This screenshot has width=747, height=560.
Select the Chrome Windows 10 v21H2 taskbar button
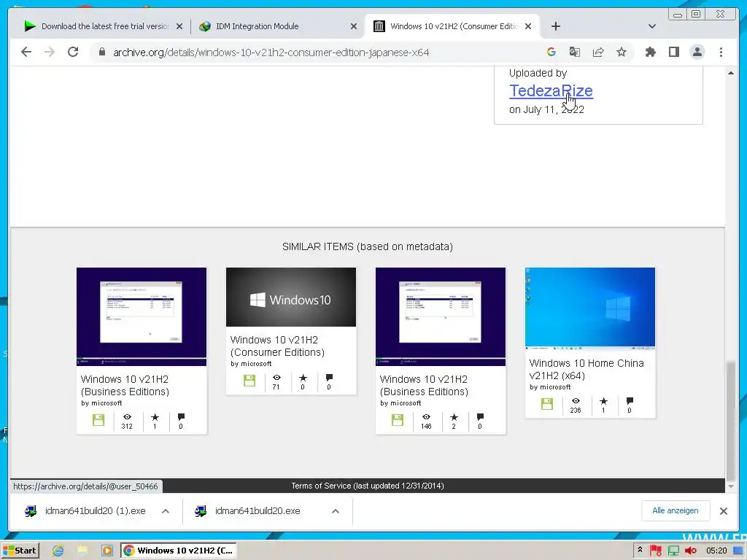179,551
